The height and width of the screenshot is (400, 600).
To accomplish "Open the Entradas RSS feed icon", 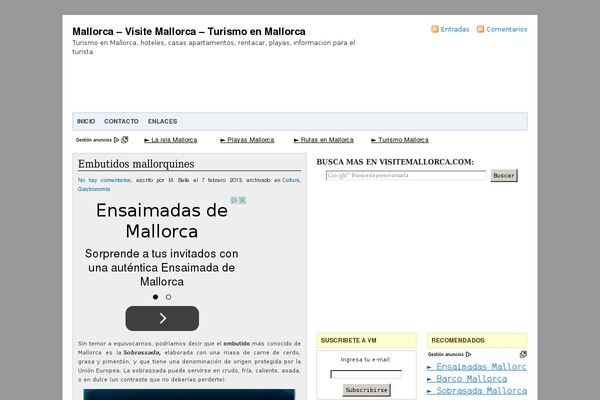I will pyautogui.click(x=435, y=29).
